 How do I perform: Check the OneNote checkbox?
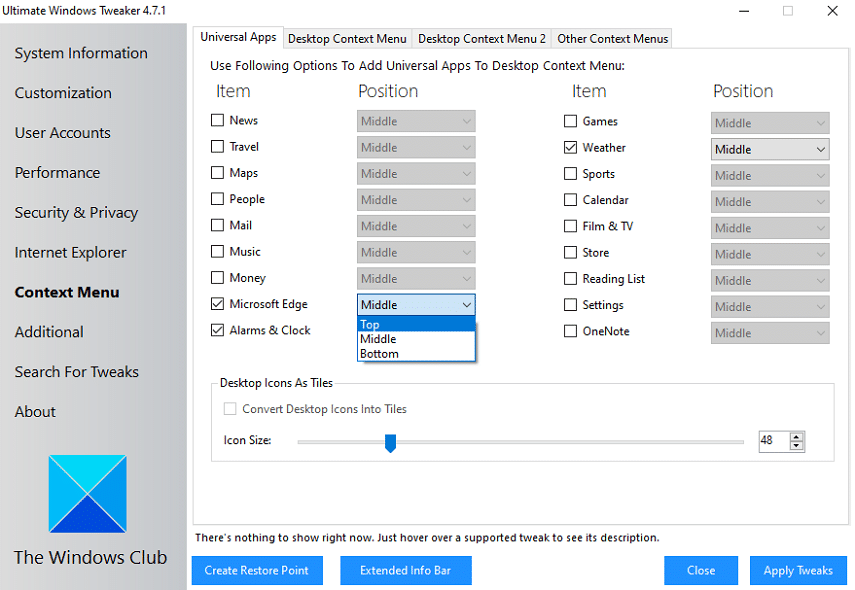[570, 331]
